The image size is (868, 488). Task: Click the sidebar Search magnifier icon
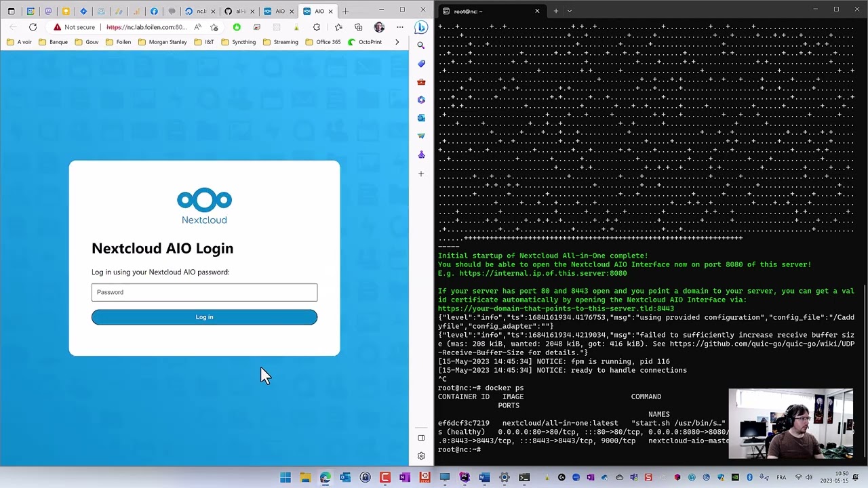tap(421, 45)
